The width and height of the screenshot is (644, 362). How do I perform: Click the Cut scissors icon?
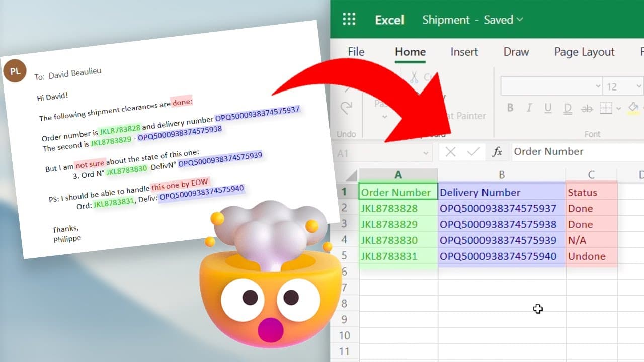pyautogui.click(x=414, y=77)
